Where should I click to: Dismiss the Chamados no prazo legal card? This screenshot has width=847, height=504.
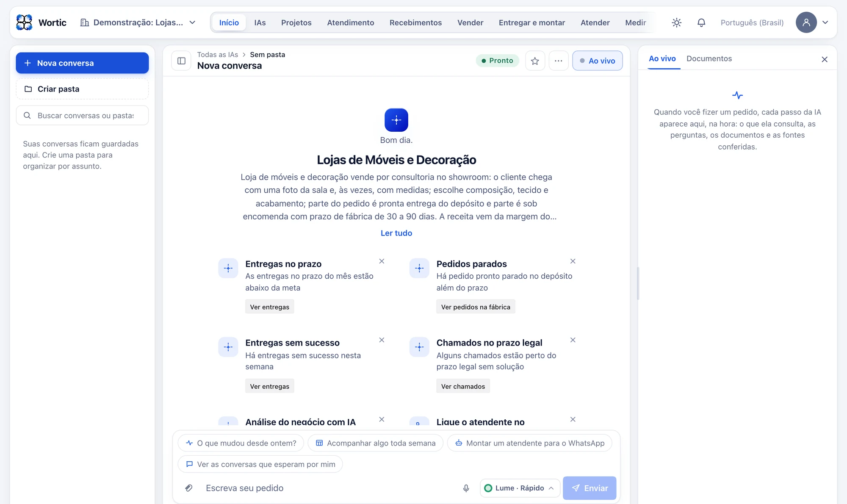[573, 340]
